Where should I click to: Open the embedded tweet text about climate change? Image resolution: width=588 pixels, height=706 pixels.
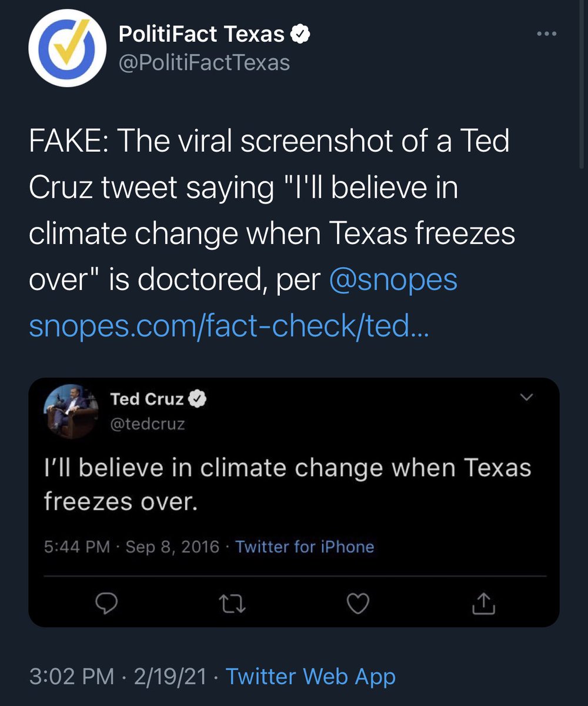288,485
